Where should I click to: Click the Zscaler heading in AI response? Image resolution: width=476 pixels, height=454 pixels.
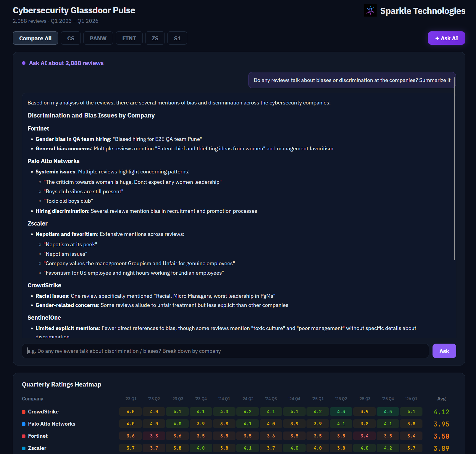[38, 223]
